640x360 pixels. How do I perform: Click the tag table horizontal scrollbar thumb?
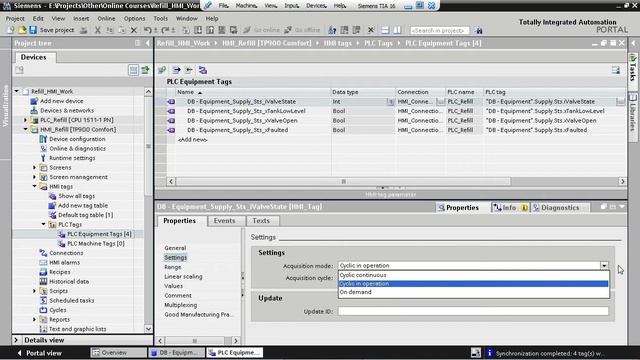[x=343, y=181]
